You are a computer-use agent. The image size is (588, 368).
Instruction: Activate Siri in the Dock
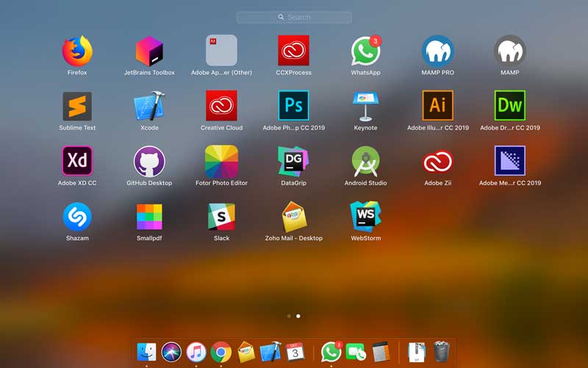point(171,353)
